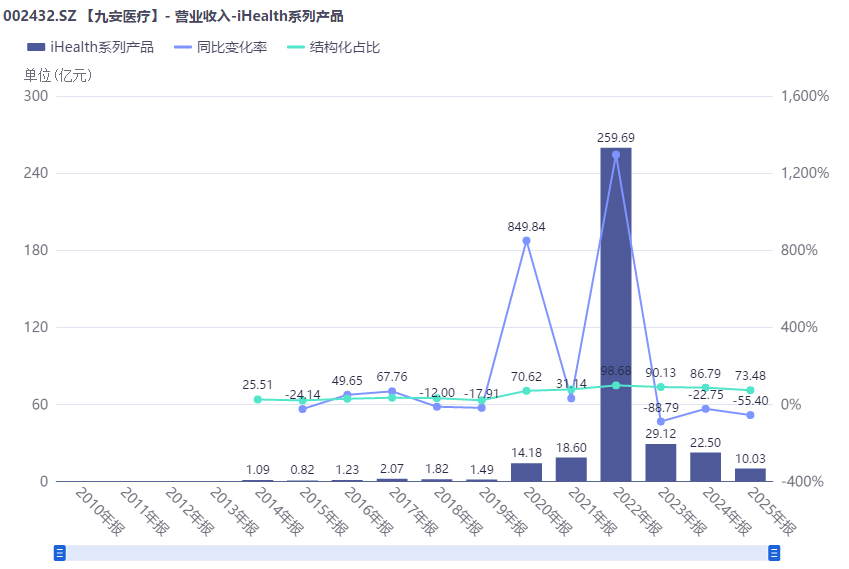This screenshot has height=569, width=849.
Task: Click the 2024年报 bar labeled 22.50
Action: tap(706, 467)
